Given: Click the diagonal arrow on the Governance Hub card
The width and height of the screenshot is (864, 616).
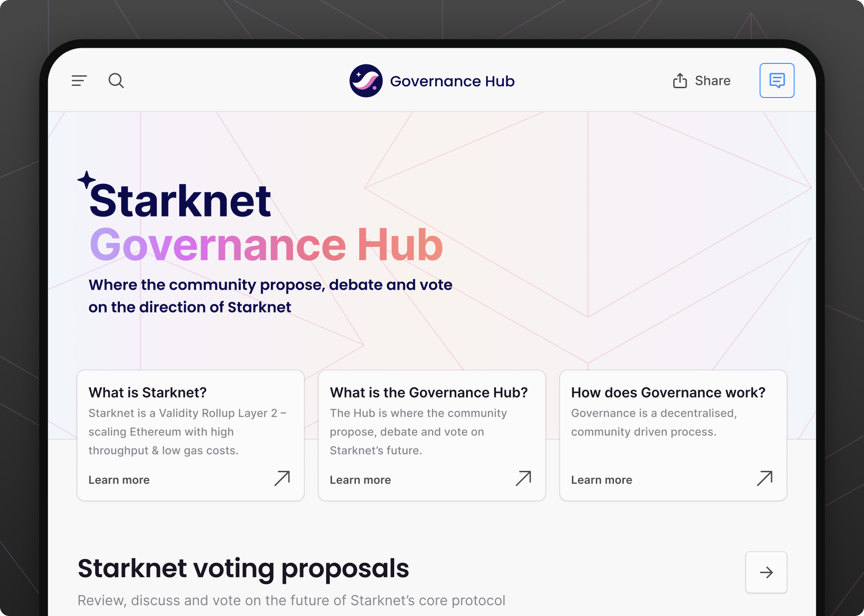Looking at the screenshot, I should pyautogui.click(x=523, y=479).
